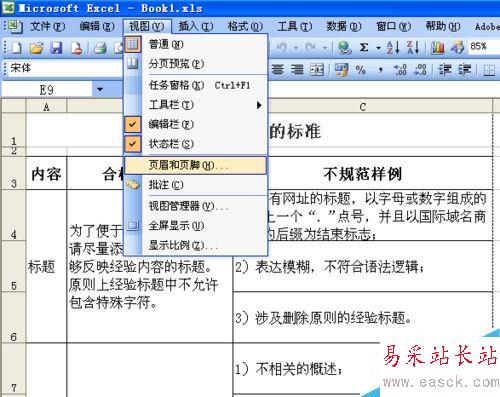Choose 任务窗格 from the menu
Image resolution: width=500 pixels, height=397 pixels.
195,85
